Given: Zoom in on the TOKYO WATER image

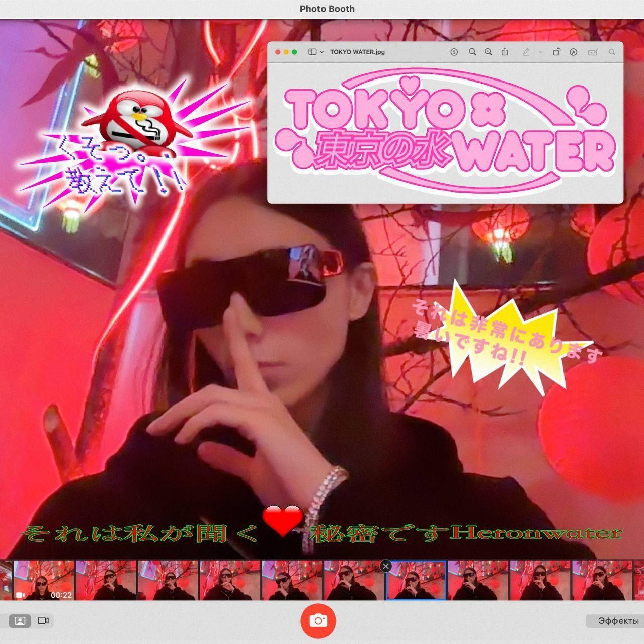Looking at the screenshot, I should pyautogui.click(x=488, y=52).
